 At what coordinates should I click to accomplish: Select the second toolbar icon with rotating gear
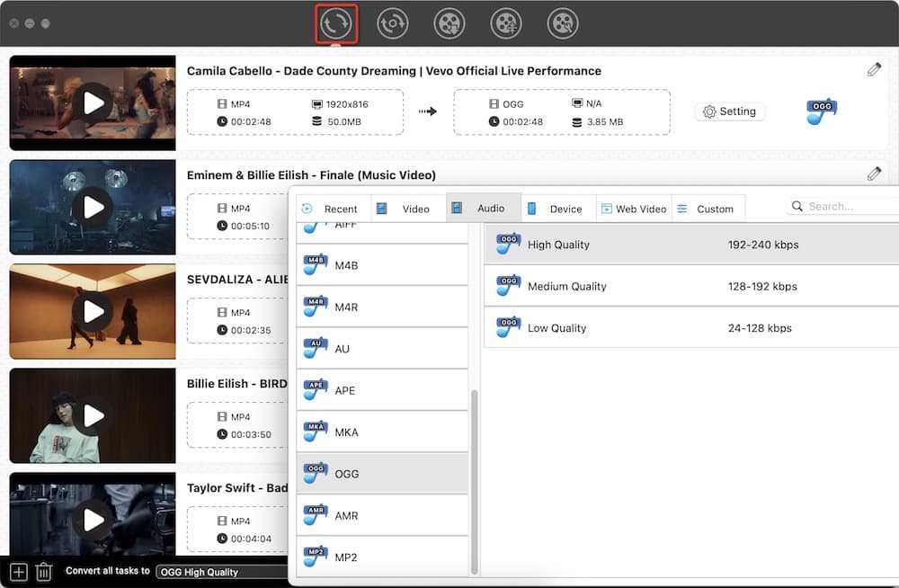coord(392,23)
